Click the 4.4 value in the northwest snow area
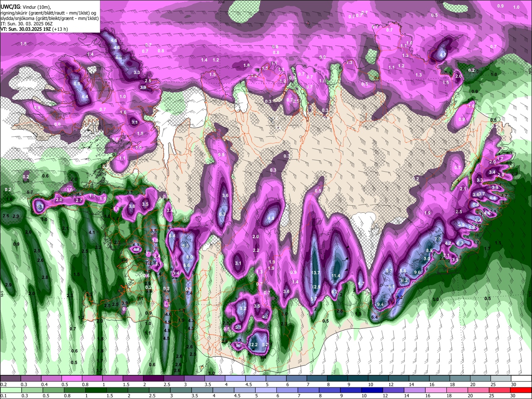Viewport: 532px width, 399px height. [85, 96]
